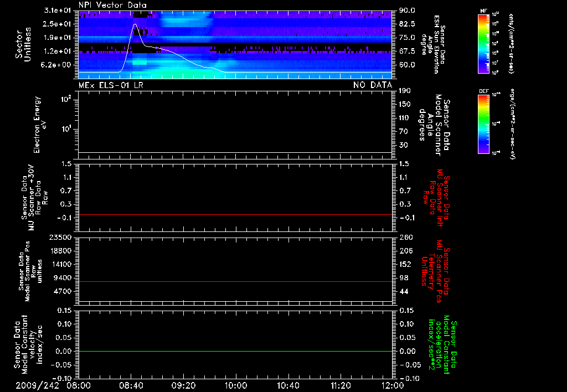Click the '150' scanner angle tick

click(405, 104)
